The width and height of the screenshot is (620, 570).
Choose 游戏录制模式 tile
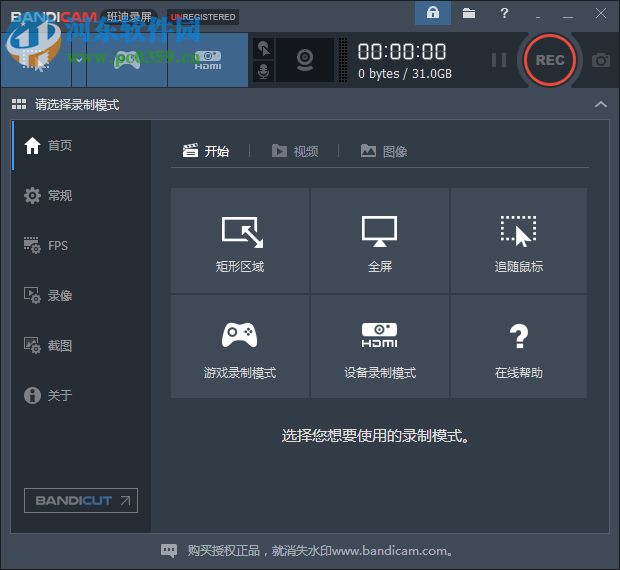point(240,346)
